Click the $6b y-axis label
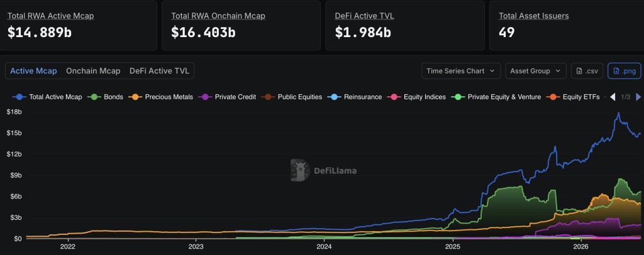The height and width of the screenshot is (255, 644). [15, 197]
